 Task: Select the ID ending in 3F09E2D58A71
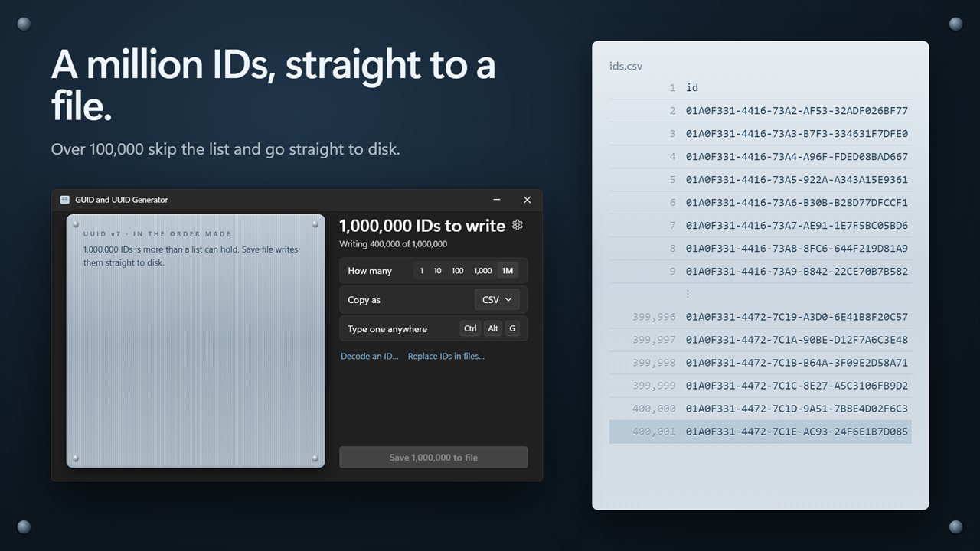797,363
